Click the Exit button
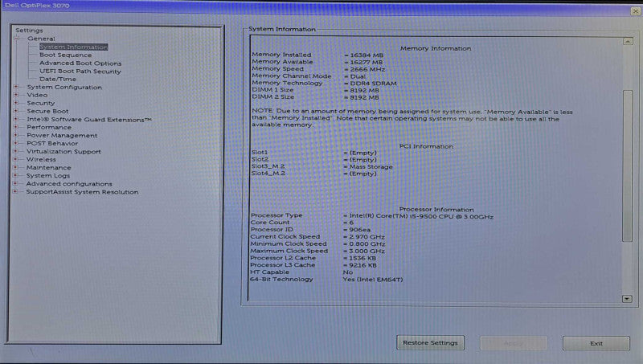The height and width of the screenshot is (364, 643). click(596, 343)
